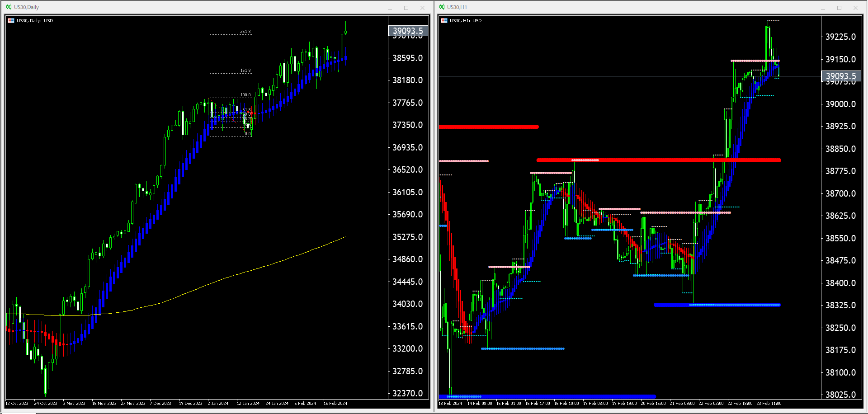Click the 39150.0 price on H1 axis
The height and width of the screenshot is (414, 868).
(841, 59)
